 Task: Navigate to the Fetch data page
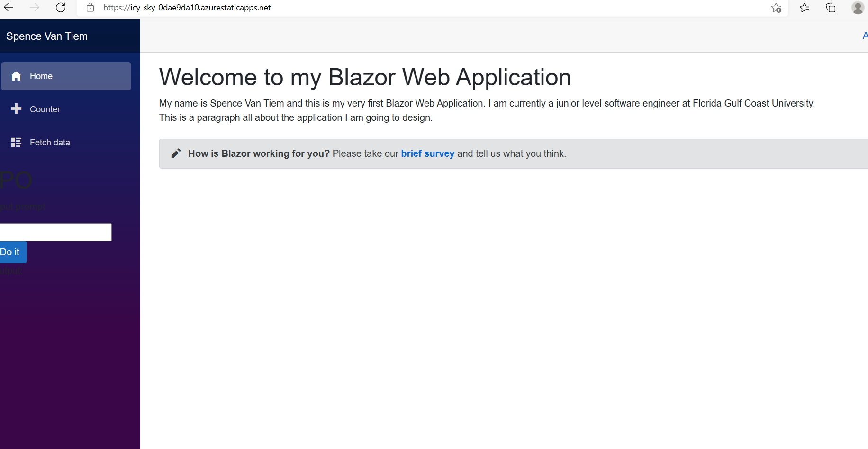[x=50, y=142]
